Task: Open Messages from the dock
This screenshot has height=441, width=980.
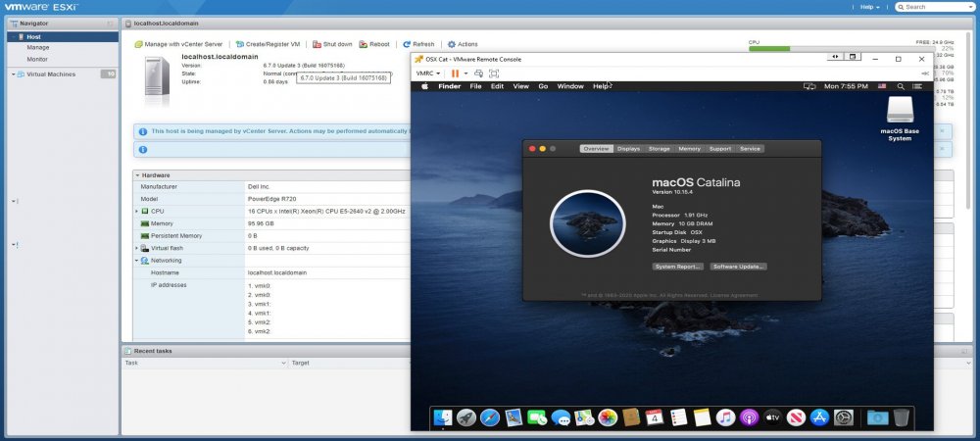Action: point(561,417)
